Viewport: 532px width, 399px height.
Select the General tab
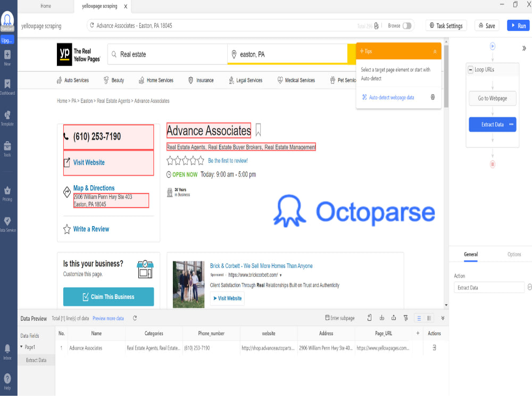471,254
